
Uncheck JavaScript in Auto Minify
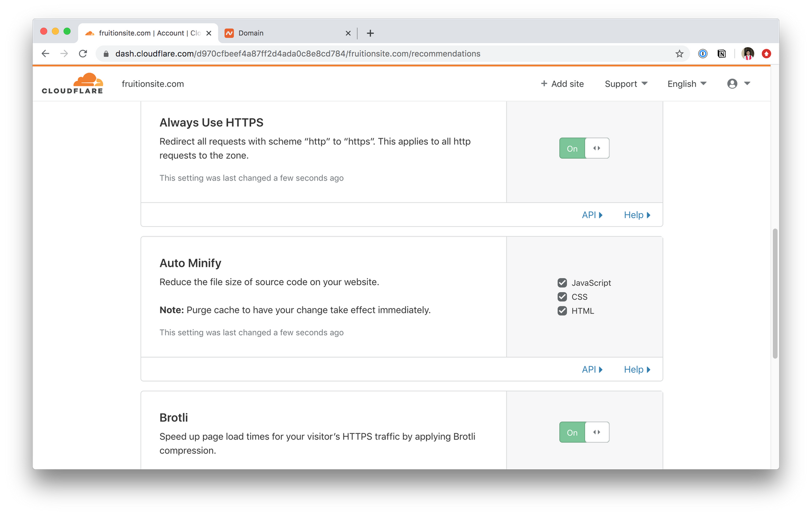tap(562, 283)
